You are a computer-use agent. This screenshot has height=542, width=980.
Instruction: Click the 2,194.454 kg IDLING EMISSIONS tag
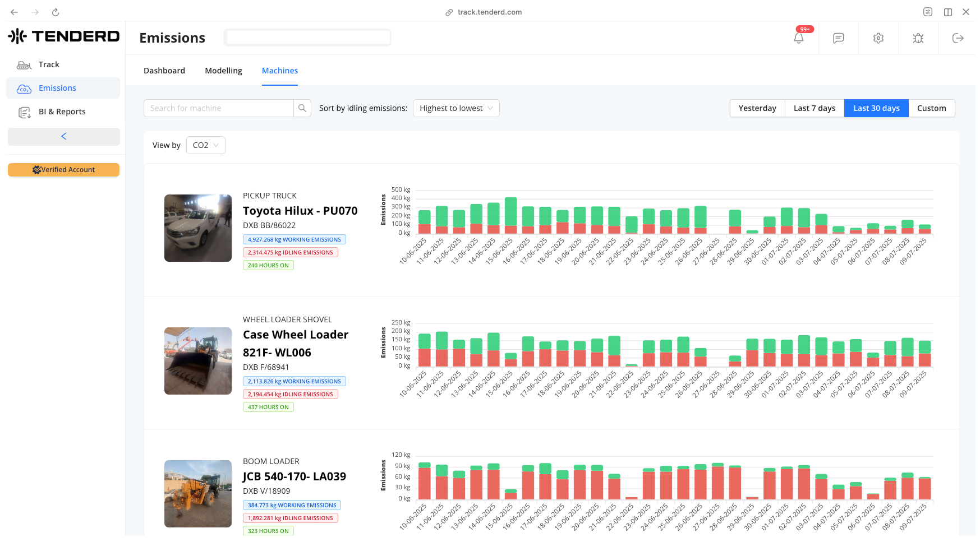tap(291, 394)
